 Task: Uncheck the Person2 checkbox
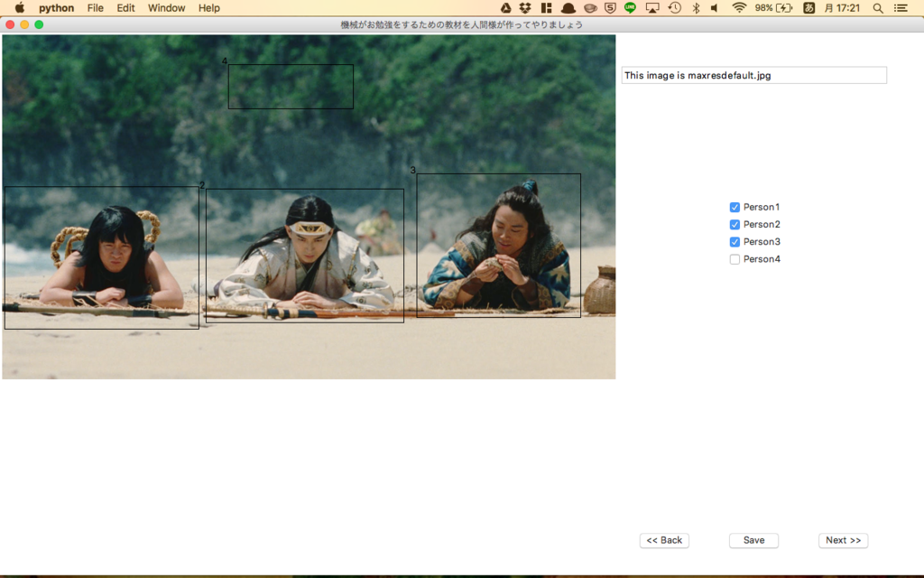click(735, 224)
